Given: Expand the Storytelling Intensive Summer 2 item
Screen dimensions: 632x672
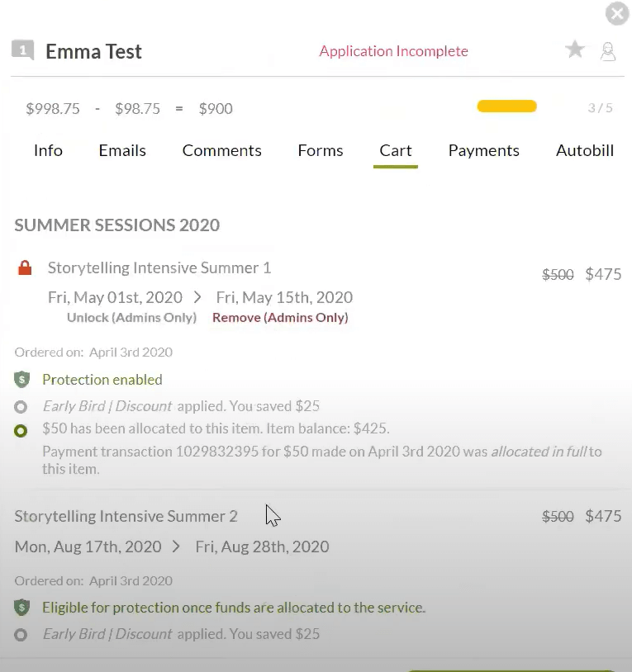Looking at the screenshot, I should click(x=126, y=516).
